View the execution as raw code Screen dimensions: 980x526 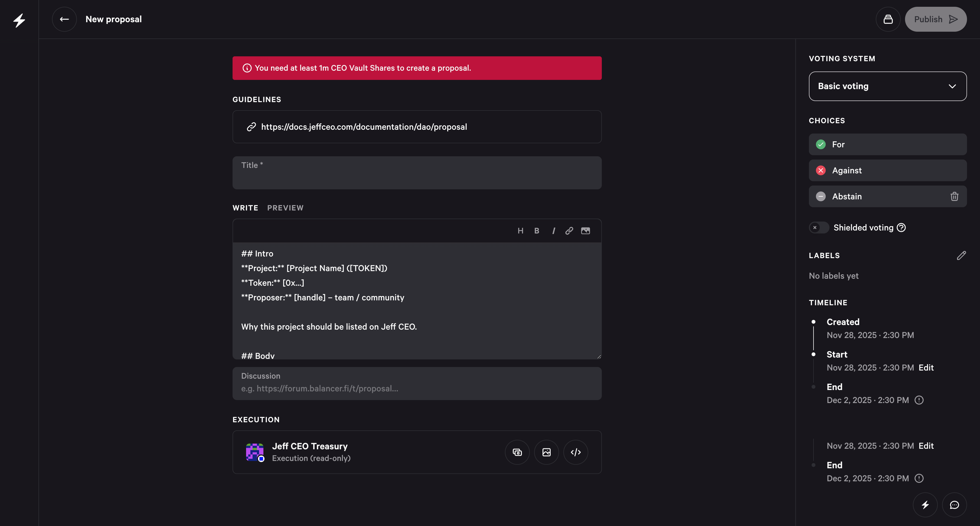[x=575, y=452]
